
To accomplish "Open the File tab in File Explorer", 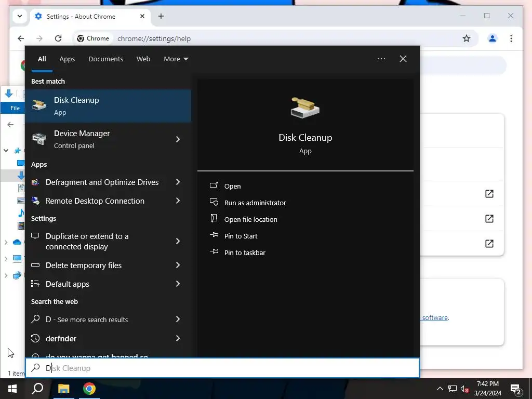I will (15, 108).
